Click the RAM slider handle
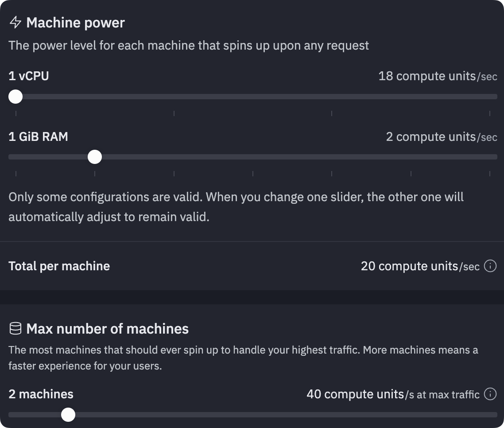Screen dimensions: 504x428 (95, 156)
